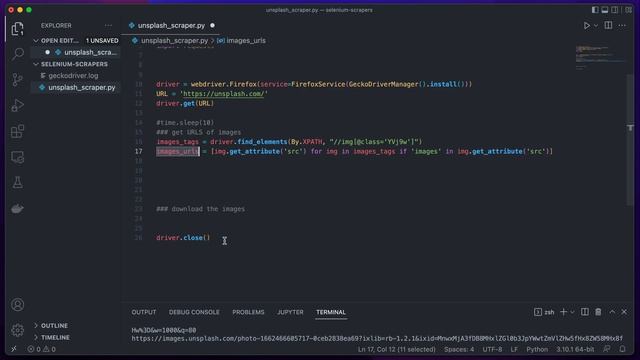Change end of line sequence LF
640x360 pixels.
coord(514,349)
